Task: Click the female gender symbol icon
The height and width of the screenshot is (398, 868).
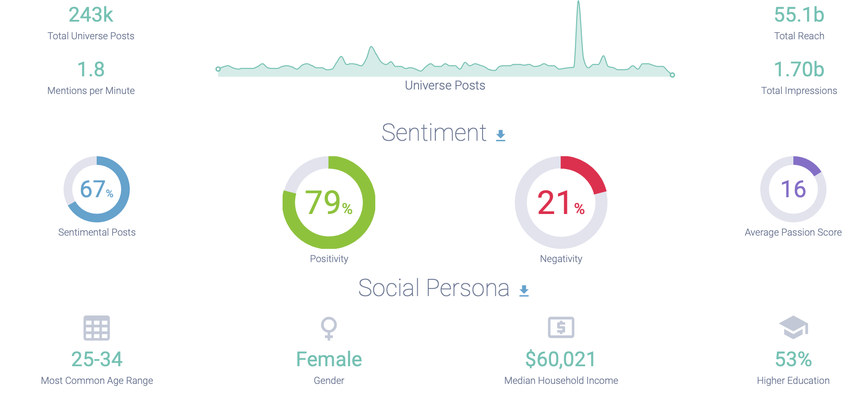Action: point(329,328)
